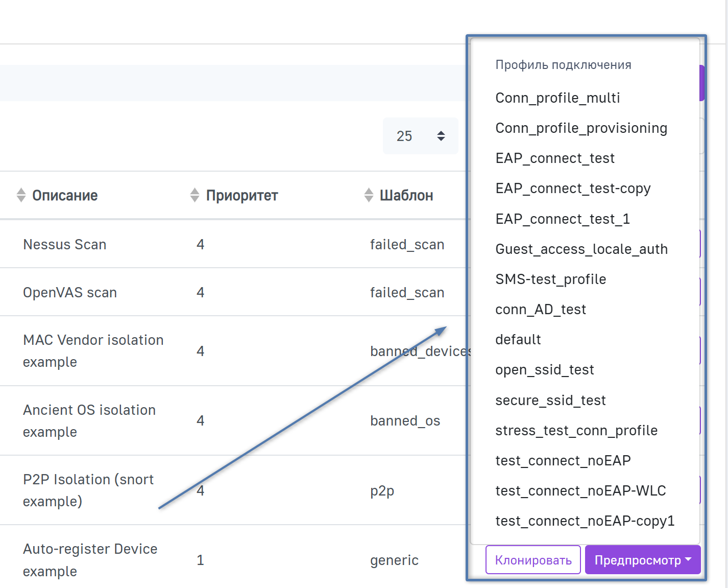Select EAP_connect_test menu entry

click(x=555, y=158)
